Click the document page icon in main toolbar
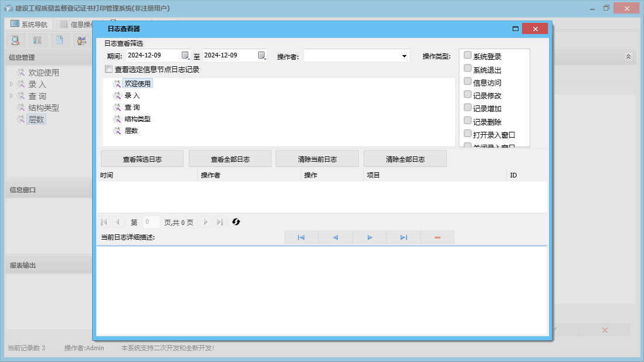 (x=60, y=40)
